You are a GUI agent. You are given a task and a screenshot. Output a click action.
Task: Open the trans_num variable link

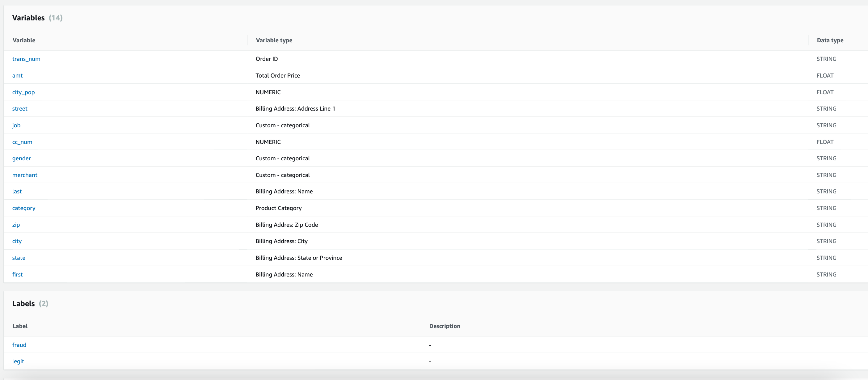coord(26,59)
